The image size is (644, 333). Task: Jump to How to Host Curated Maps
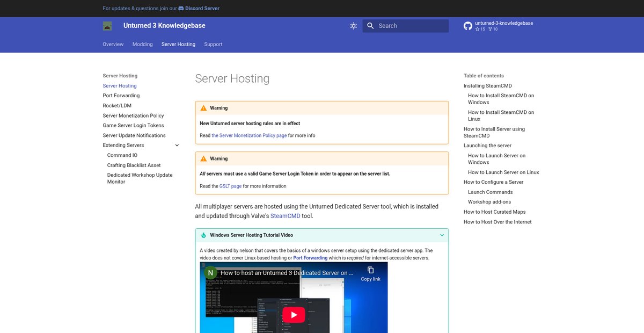(x=495, y=212)
